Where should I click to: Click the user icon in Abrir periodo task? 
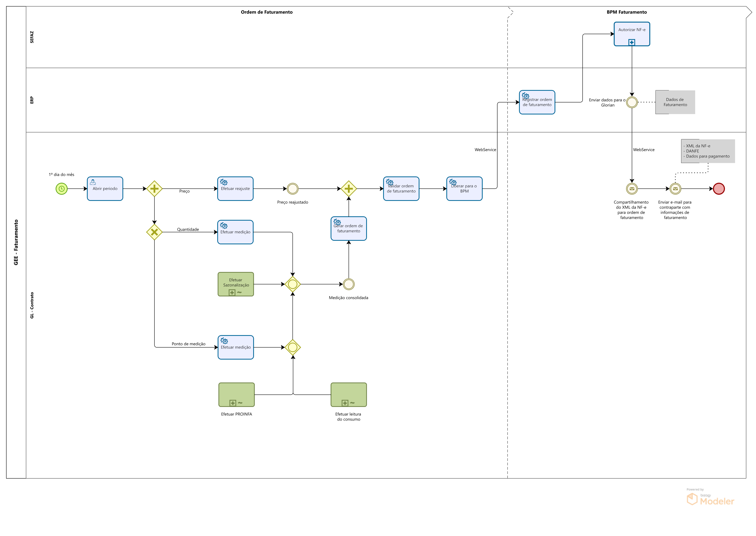93,182
